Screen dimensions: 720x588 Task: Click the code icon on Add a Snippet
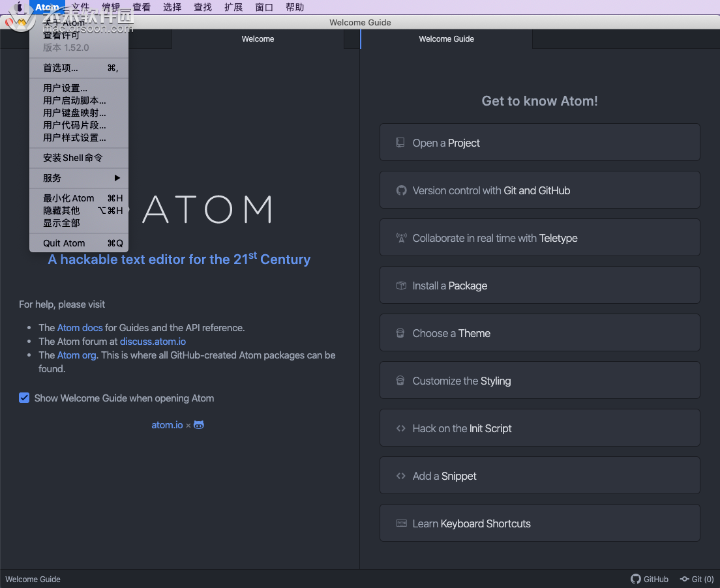[x=400, y=475]
